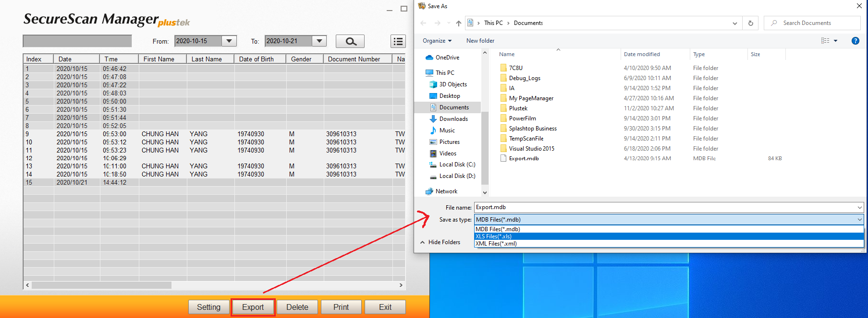Click the list view icon button
Screen dimensions: 868x318
[x=398, y=41]
